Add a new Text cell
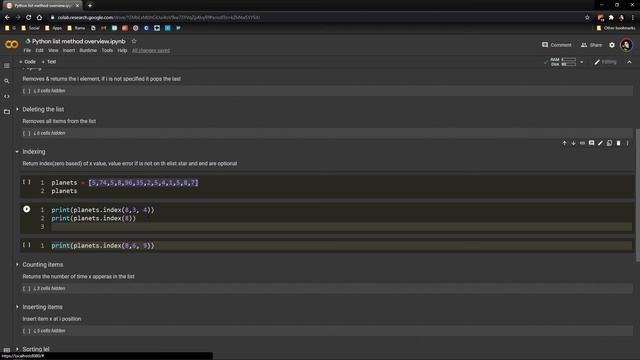 pos(49,62)
